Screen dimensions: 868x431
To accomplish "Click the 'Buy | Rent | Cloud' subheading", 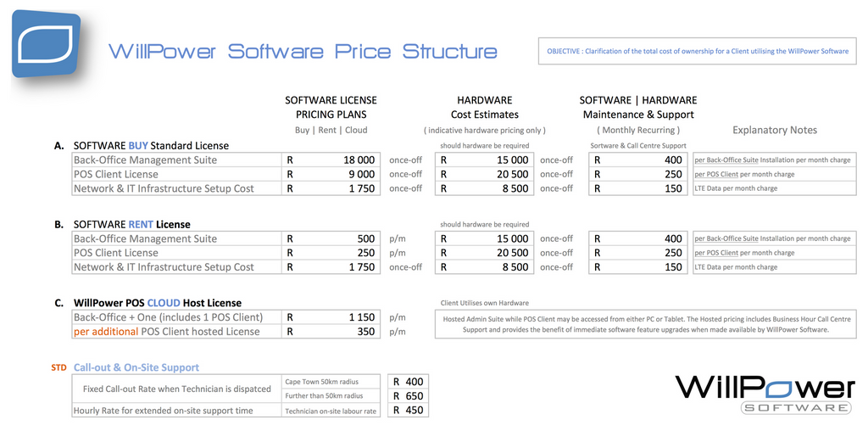I will (x=331, y=130).
